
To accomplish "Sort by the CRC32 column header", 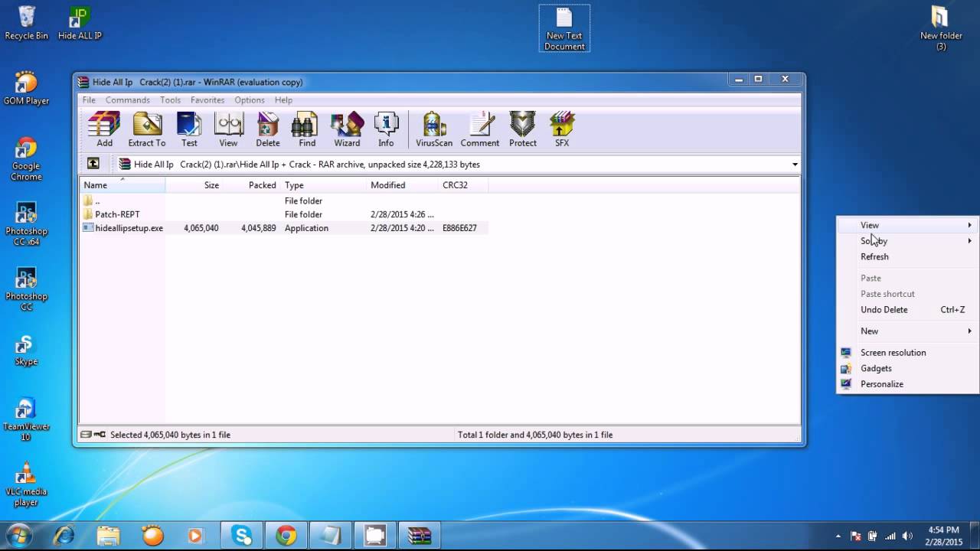I will point(463,185).
